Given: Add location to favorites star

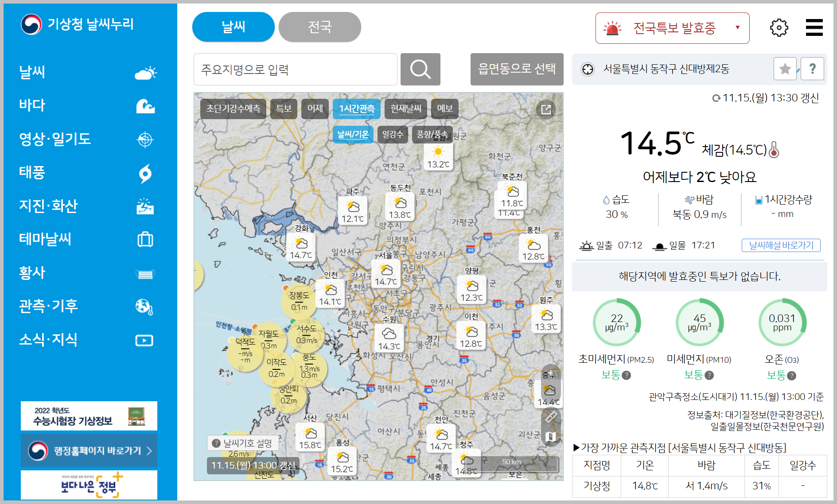Looking at the screenshot, I should (785, 69).
